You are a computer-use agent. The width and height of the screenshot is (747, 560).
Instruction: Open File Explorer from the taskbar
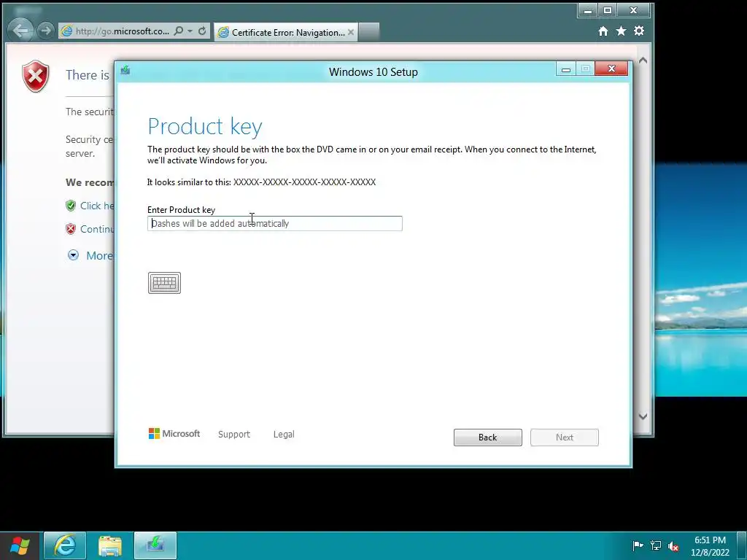point(110,545)
